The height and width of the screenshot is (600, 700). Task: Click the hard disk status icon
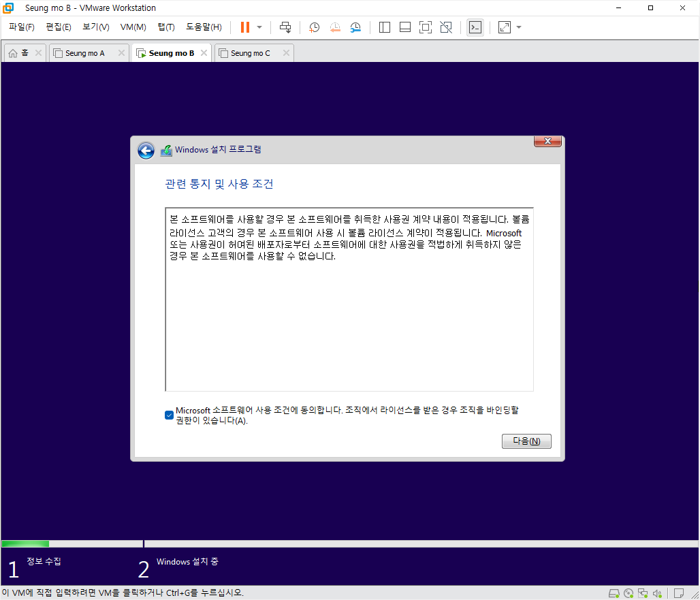click(614, 593)
